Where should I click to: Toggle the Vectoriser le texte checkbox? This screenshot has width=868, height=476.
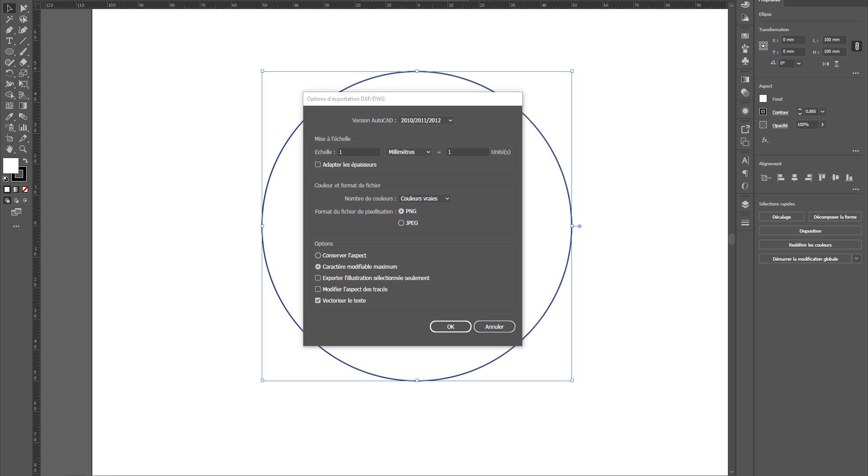[x=318, y=300]
